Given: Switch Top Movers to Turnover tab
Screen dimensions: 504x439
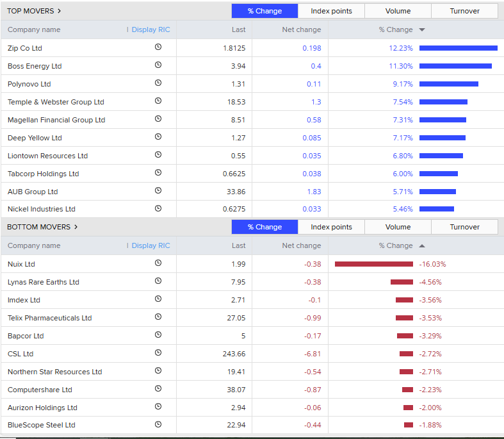Looking at the screenshot, I should (464, 11).
